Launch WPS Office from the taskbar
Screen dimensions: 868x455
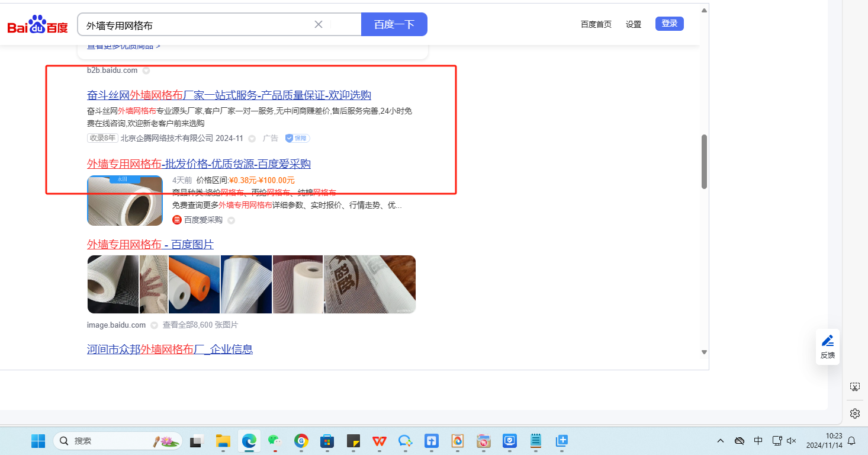380,441
